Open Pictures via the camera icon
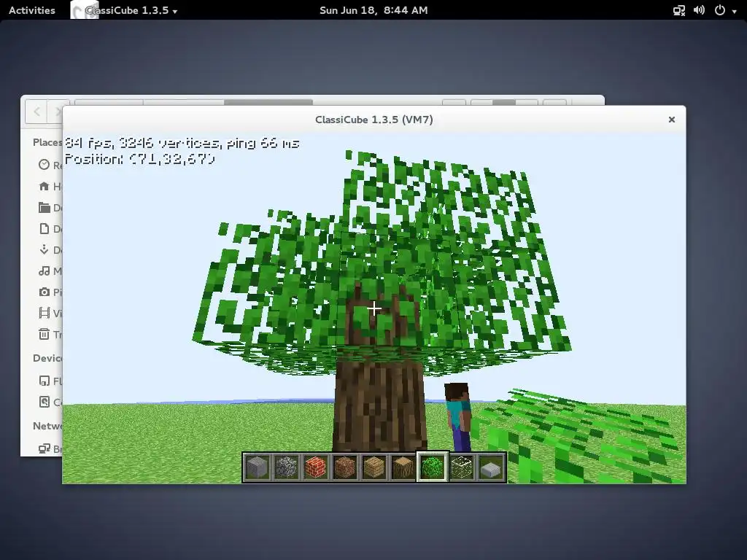The width and height of the screenshot is (747, 560). pos(44,292)
